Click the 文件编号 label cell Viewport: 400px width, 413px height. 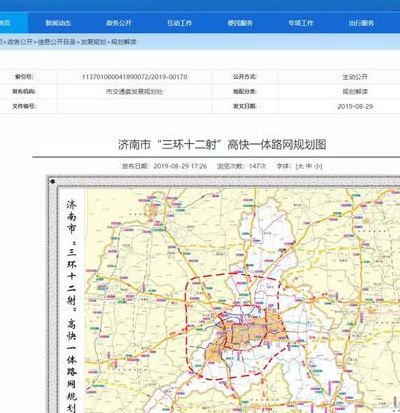click(x=24, y=106)
